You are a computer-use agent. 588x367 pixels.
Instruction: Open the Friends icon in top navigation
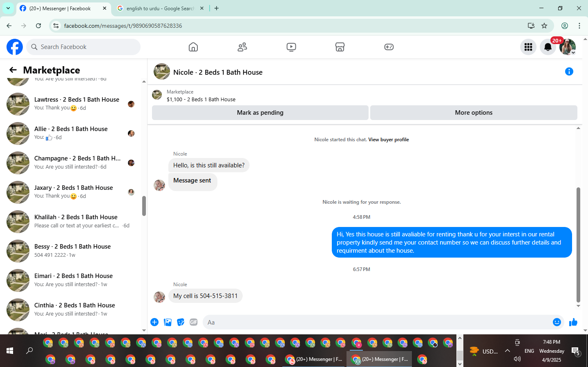[x=242, y=47]
